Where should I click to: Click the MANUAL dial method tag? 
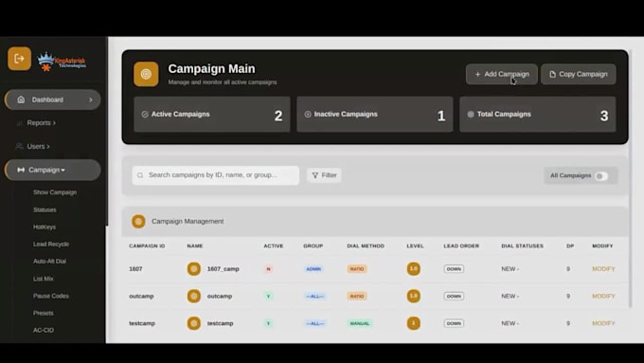tap(360, 323)
